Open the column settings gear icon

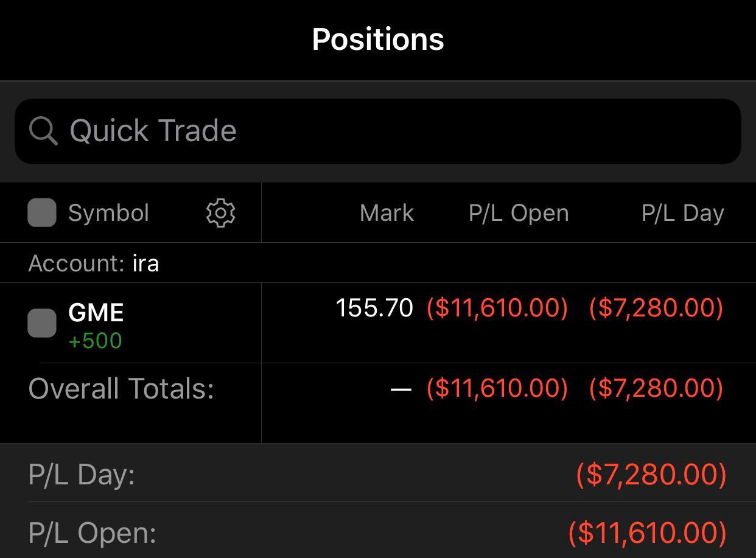pos(221,213)
